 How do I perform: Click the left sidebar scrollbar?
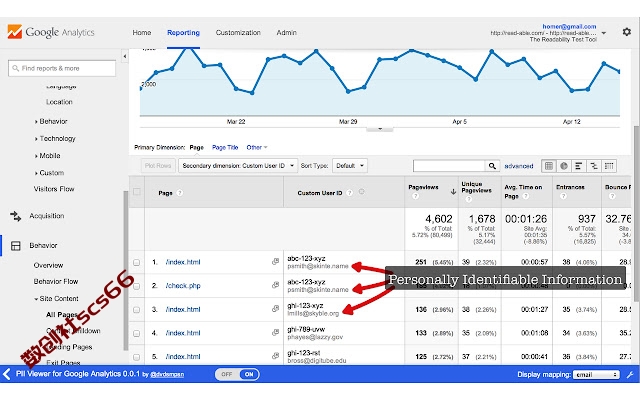click(125, 270)
